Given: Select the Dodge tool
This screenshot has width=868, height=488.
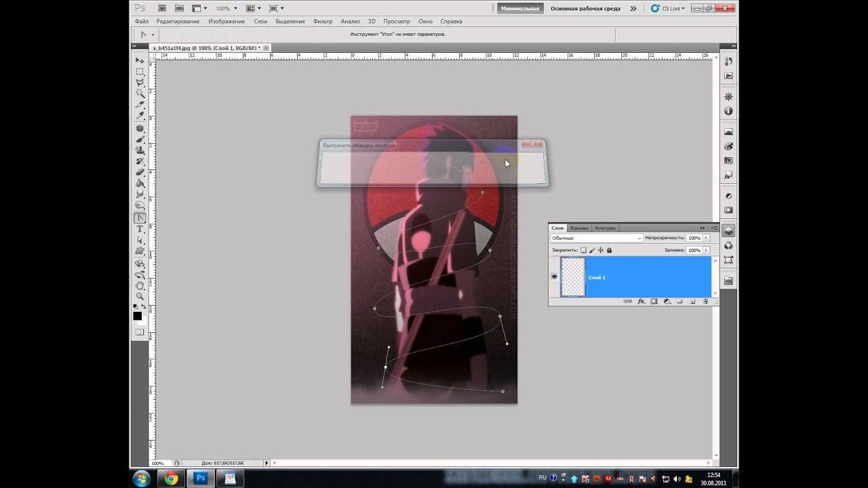Looking at the screenshot, I should [x=140, y=205].
